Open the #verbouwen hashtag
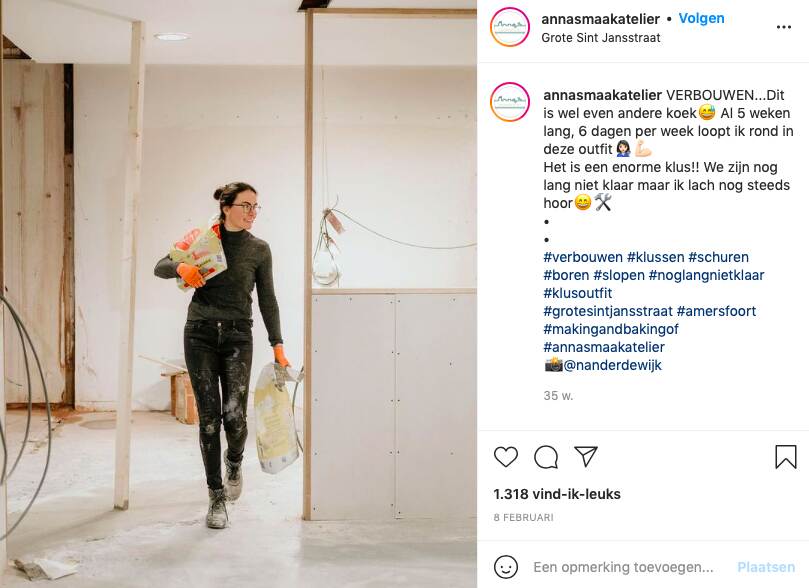Viewport: 809px width, 588px height. pos(583,257)
